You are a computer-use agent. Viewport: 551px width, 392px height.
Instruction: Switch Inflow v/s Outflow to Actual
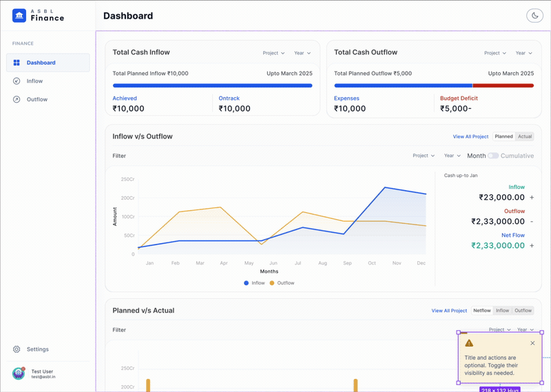525,136
